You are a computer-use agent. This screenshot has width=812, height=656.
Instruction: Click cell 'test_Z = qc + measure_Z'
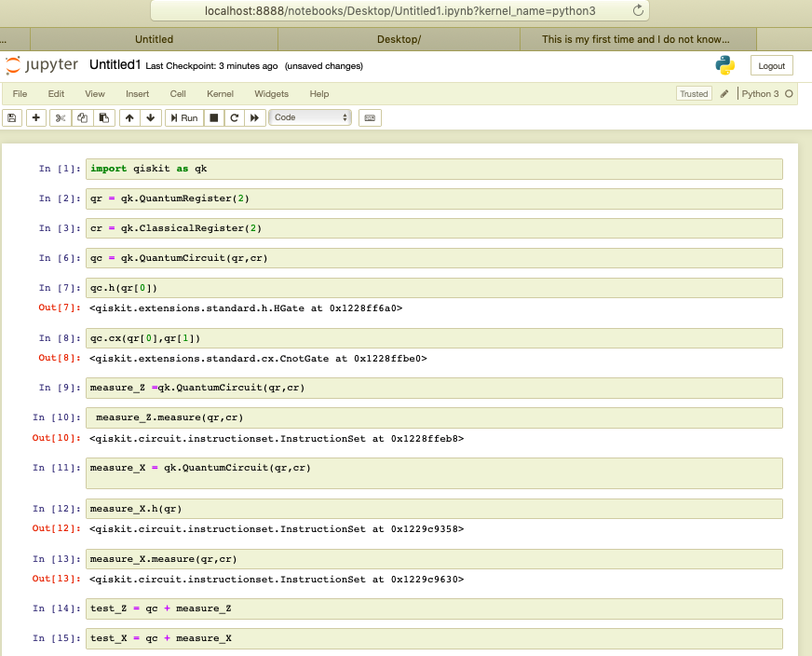(434, 608)
